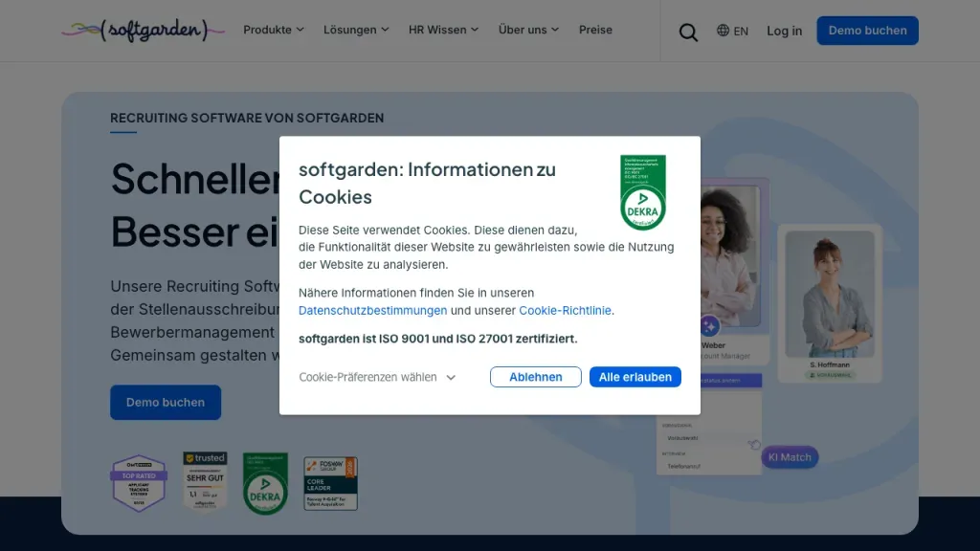The height and width of the screenshot is (551, 980).
Task: Click the 'Recruiting Software von softgarden' heading
Action: click(247, 118)
